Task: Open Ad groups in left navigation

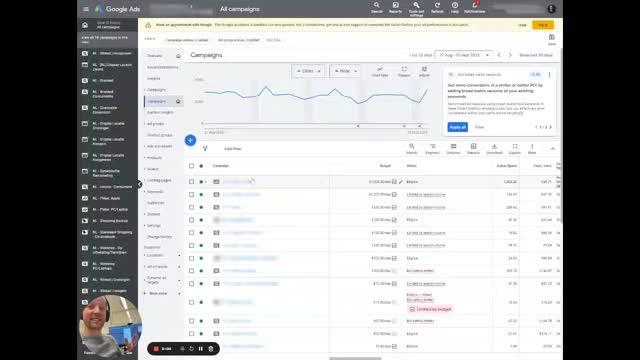Action: [156, 124]
